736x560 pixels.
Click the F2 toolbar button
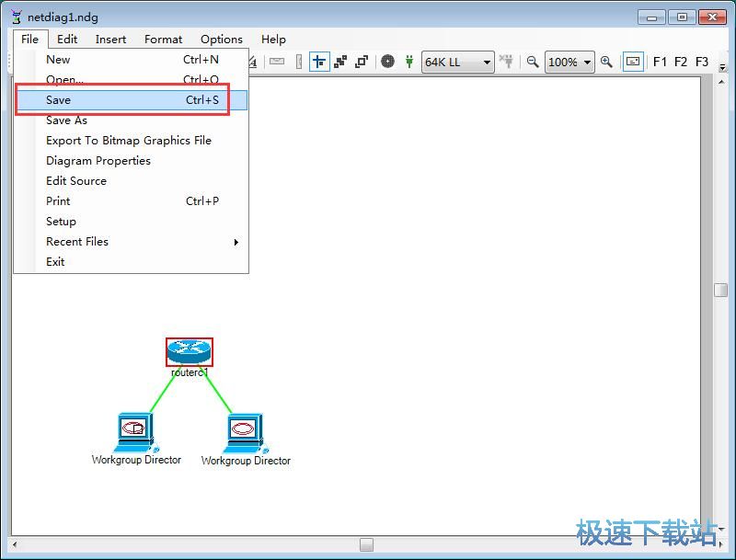tap(681, 62)
